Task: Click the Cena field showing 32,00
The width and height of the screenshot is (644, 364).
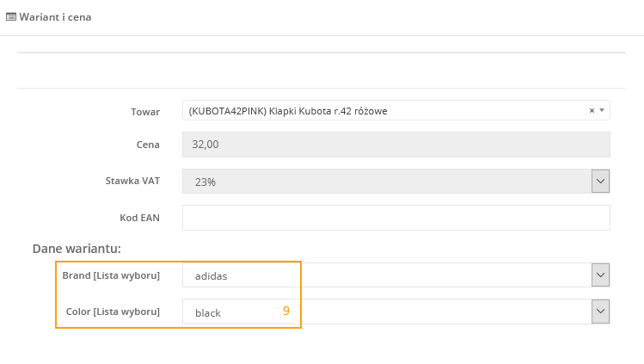Action: pos(396,145)
